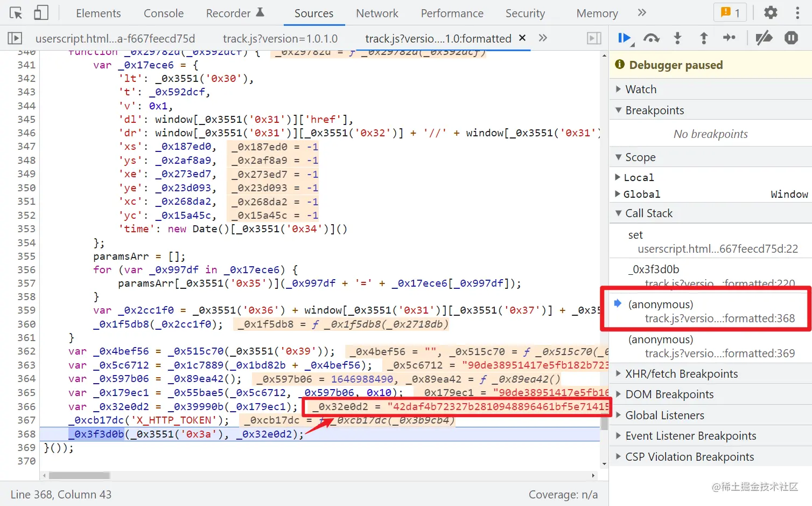Screen dimensions: 812x506
Task: Select anonymous frame at formatted:369
Action: tap(711, 346)
